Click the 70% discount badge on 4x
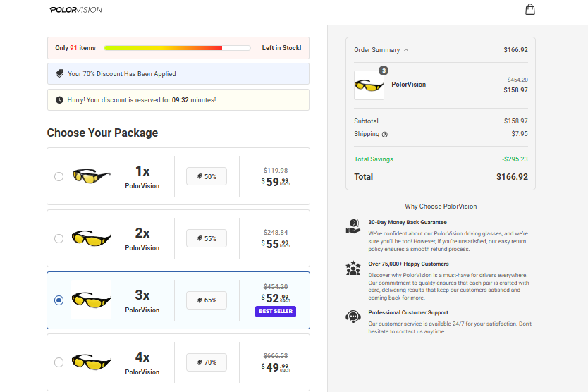The width and height of the screenshot is (588, 392). pyautogui.click(x=207, y=362)
